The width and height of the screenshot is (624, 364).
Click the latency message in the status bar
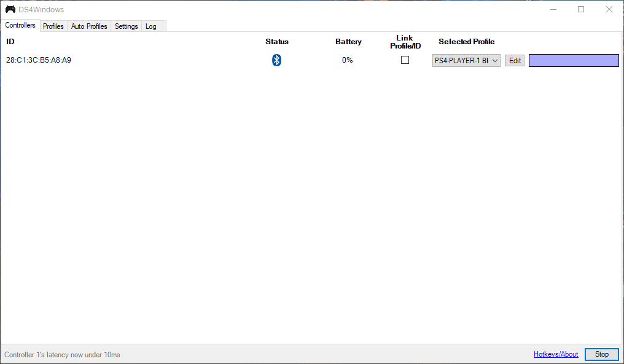pyautogui.click(x=61, y=354)
